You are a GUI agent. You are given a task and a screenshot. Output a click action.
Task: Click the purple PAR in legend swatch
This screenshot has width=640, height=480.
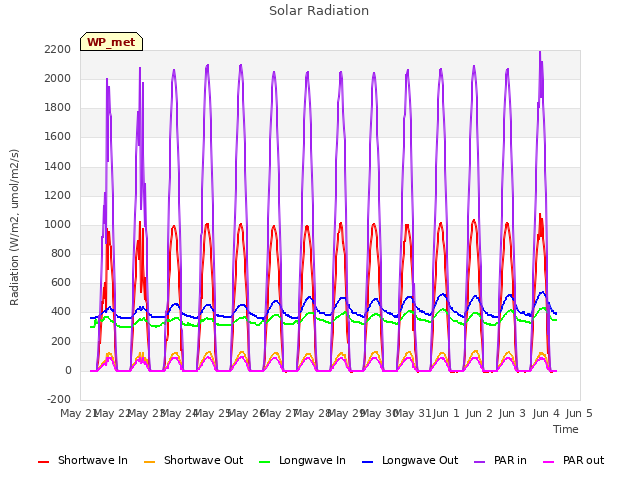pyautogui.click(x=480, y=462)
